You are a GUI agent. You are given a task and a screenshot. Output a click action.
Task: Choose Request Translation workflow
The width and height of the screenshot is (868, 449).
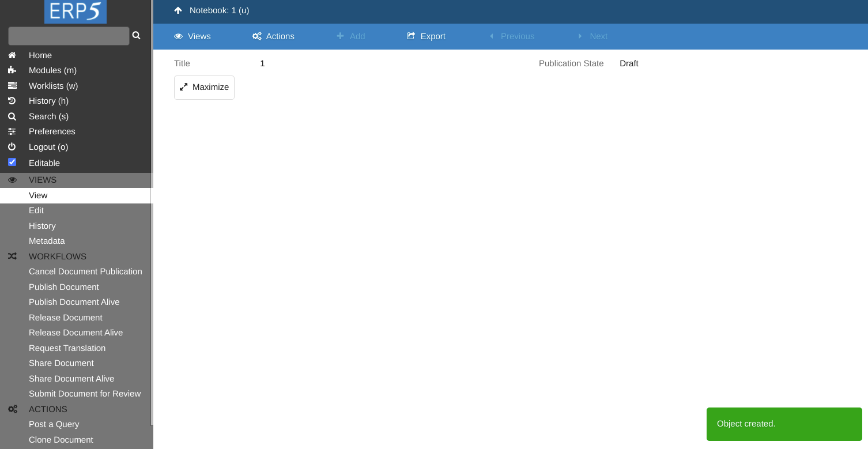pyautogui.click(x=67, y=348)
